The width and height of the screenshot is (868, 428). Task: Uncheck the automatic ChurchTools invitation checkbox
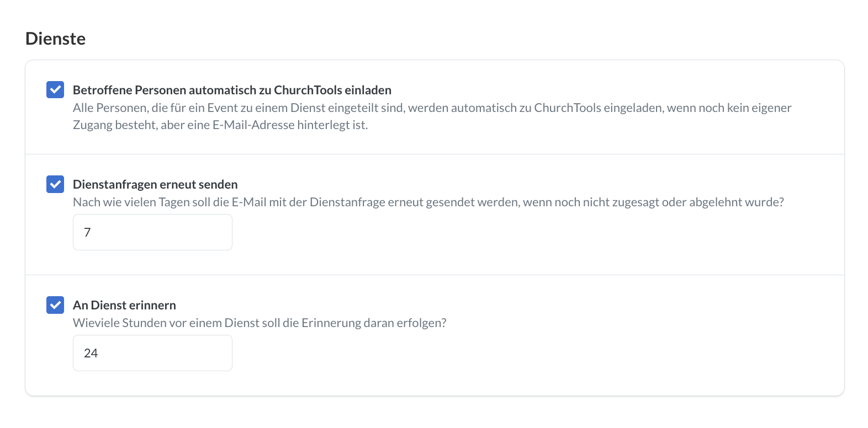pos(55,89)
